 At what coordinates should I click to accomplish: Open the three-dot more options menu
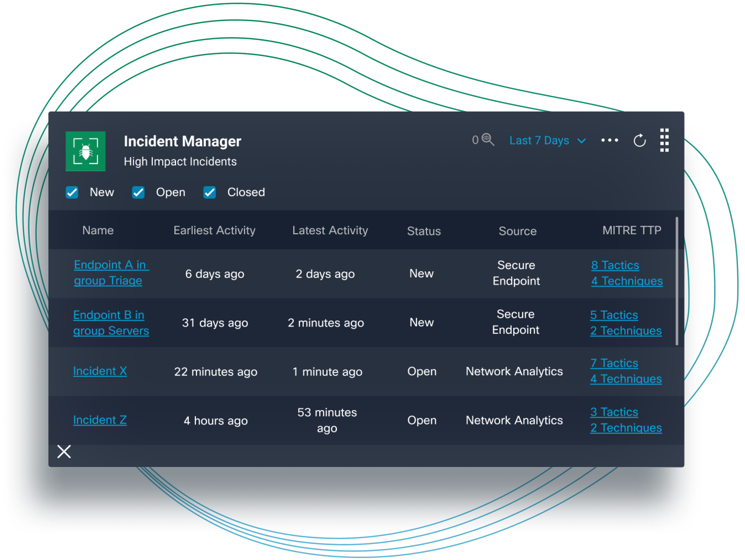609,140
